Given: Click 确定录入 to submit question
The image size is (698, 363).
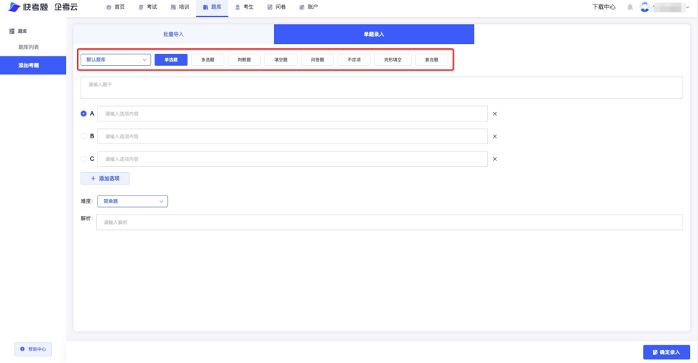Looking at the screenshot, I should pyautogui.click(x=666, y=352).
